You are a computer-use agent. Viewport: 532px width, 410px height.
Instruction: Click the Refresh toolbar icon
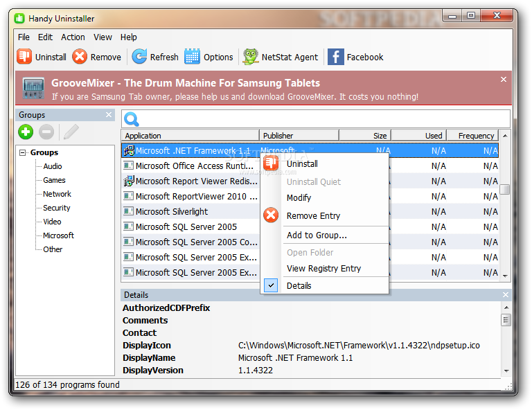pyautogui.click(x=139, y=56)
